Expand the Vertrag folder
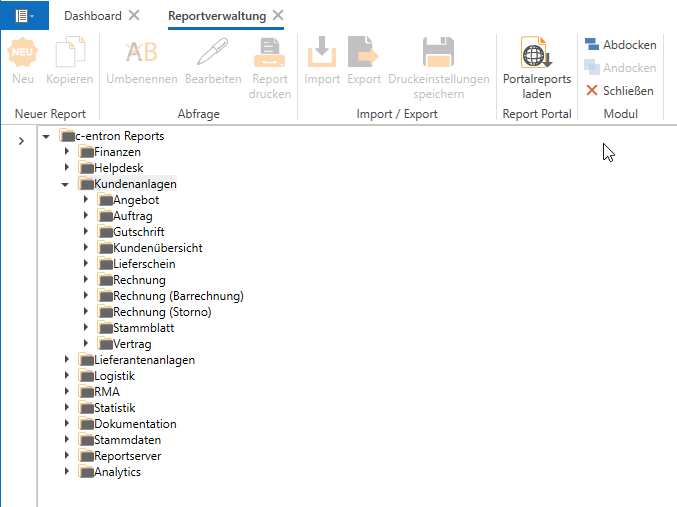The width and height of the screenshot is (677, 507). [85, 343]
